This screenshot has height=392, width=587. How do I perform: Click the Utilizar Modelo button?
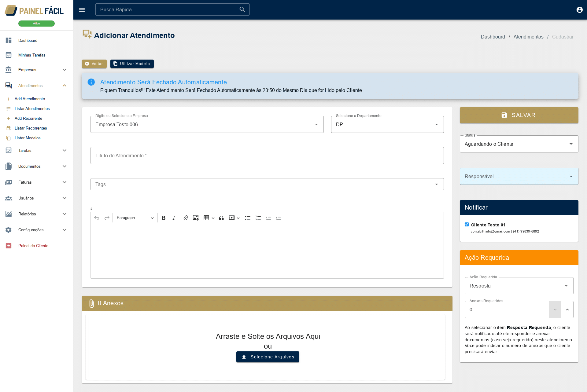(132, 64)
